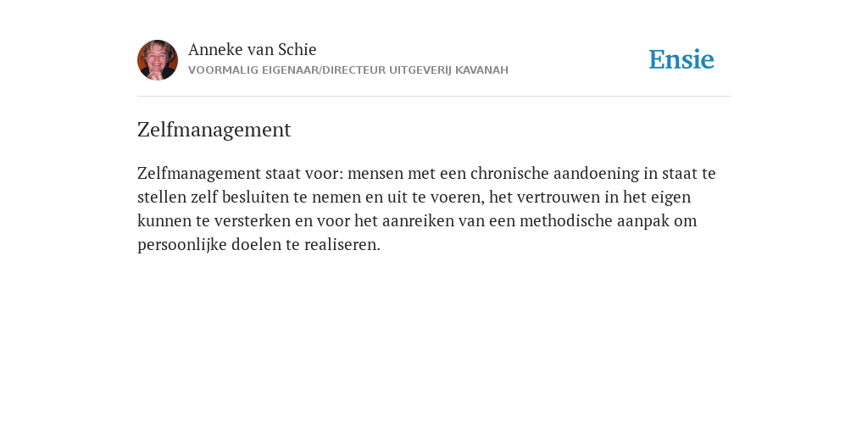The image size is (868, 434).
Task: Click the horizontal divider below the author header
Action: tap(434, 97)
